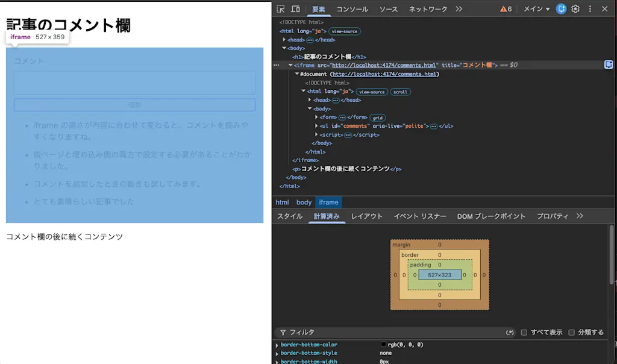The height and width of the screenshot is (364, 617).
Task: Click view-source badge on iframe html tag
Action: tap(372, 92)
